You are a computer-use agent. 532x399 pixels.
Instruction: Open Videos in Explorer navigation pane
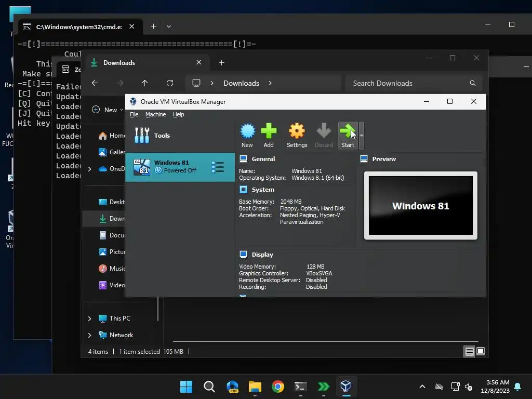click(112, 285)
